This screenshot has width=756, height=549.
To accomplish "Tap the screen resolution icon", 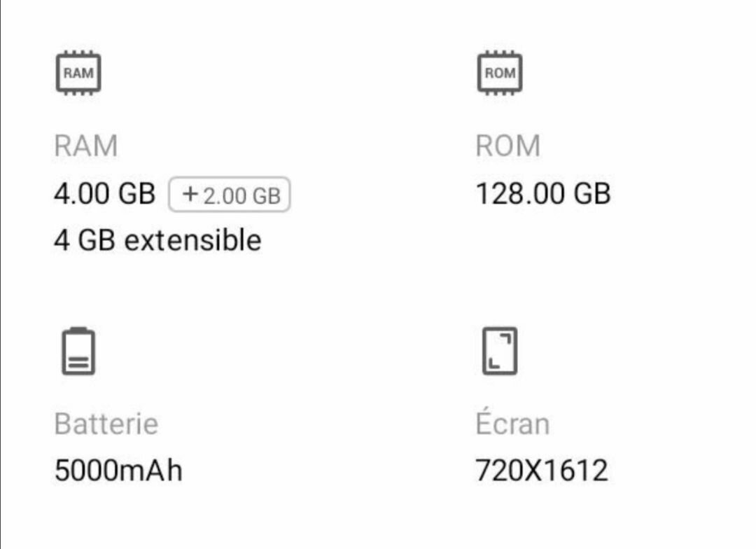I will click(x=500, y=351).
